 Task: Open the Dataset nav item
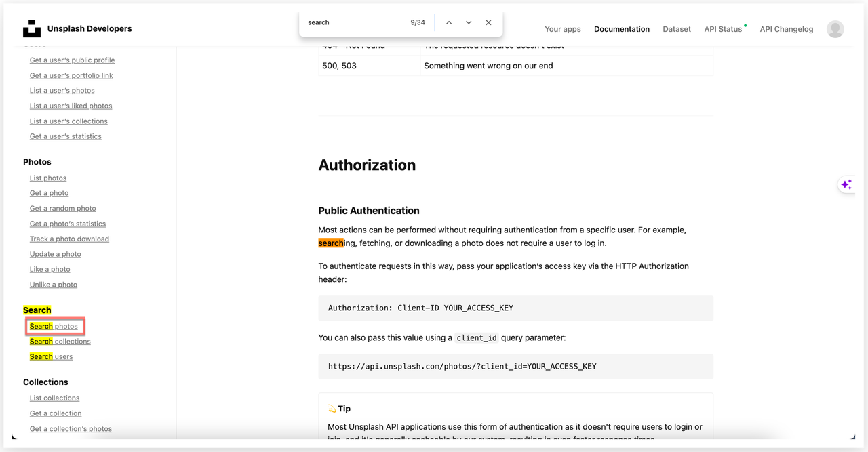pyautogui.click(x=677, y=29)
